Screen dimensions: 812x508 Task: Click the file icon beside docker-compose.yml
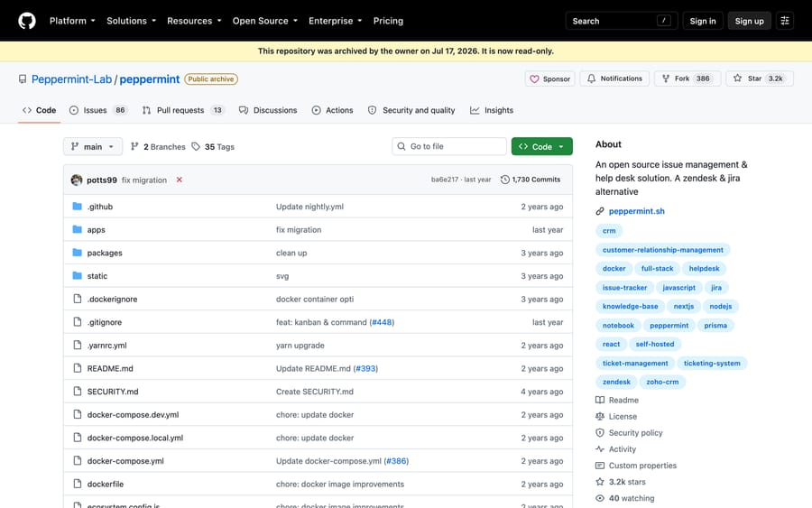[78, 460]
